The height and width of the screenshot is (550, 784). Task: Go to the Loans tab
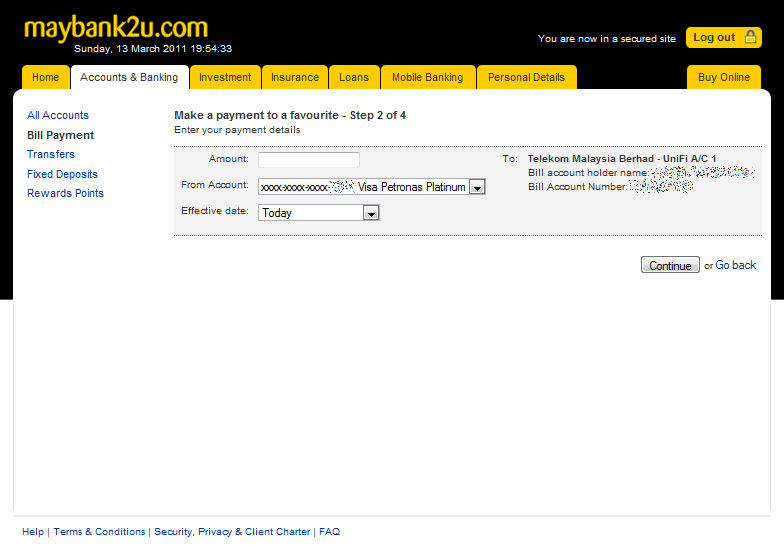354,78
